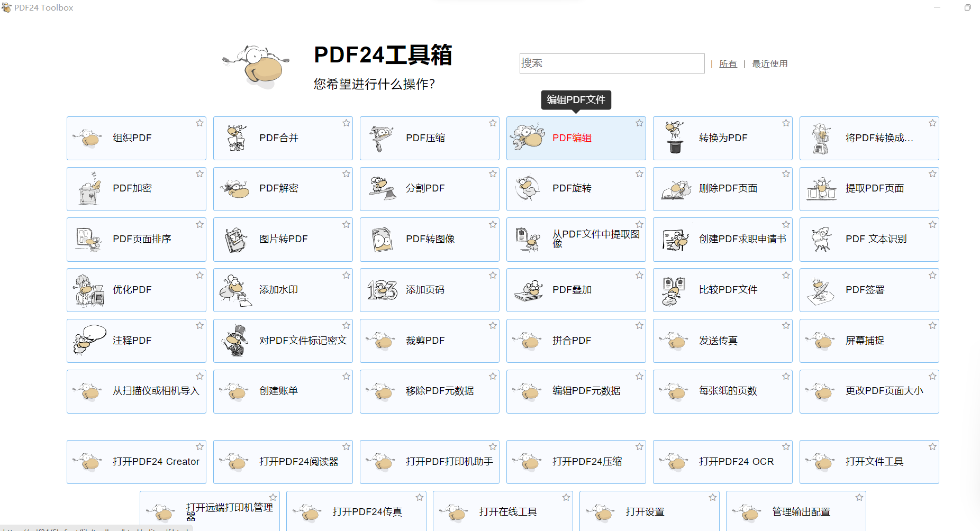Click the 从PDF文件中提取图像 icon
The width and height of the screenshot is (980, 531).
[528, 240]
